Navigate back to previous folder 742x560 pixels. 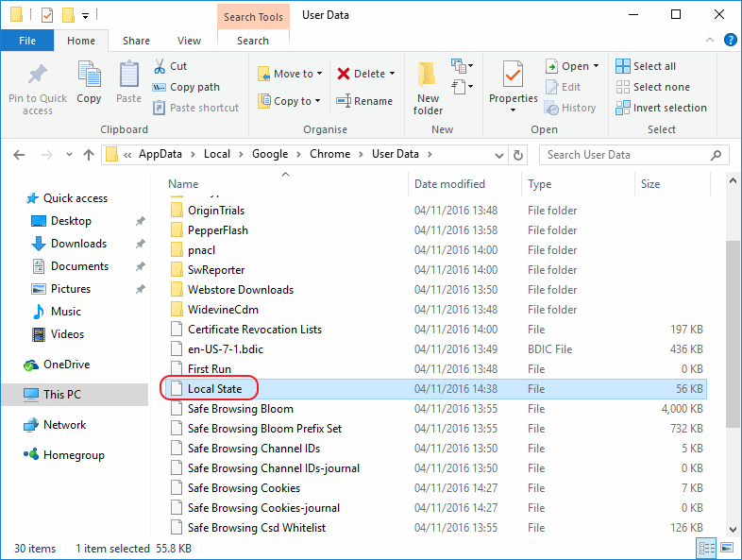click(x=19, y=155)
